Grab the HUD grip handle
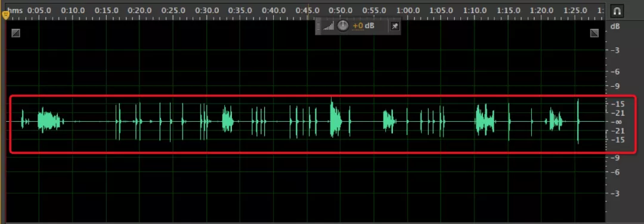Image resolution: width=644 pixels, height=224 pixels. click(x=318, y=26)
